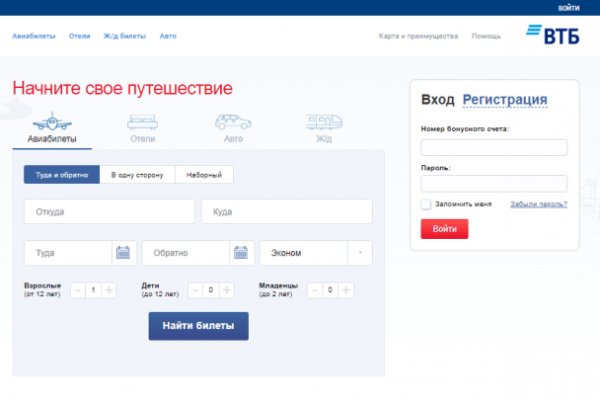The height and width of the screenshot is (400, 600).
Task: Switch to the Регистрация tab
Action: [x=504, y=99]
